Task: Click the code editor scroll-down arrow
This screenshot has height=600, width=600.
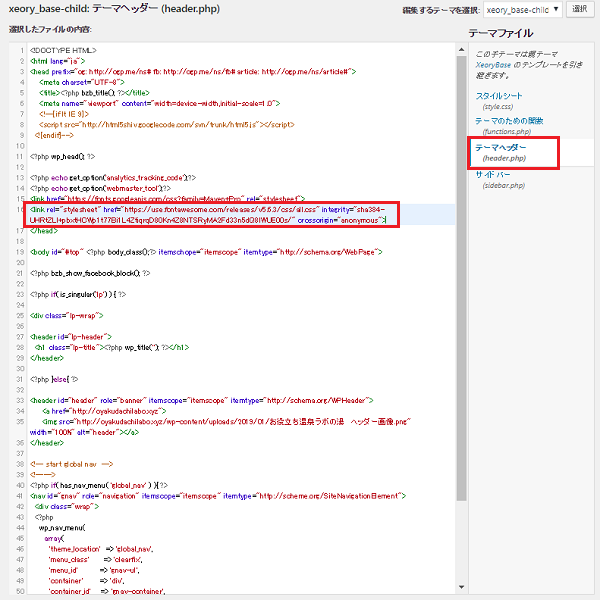Action: point(461,587)
